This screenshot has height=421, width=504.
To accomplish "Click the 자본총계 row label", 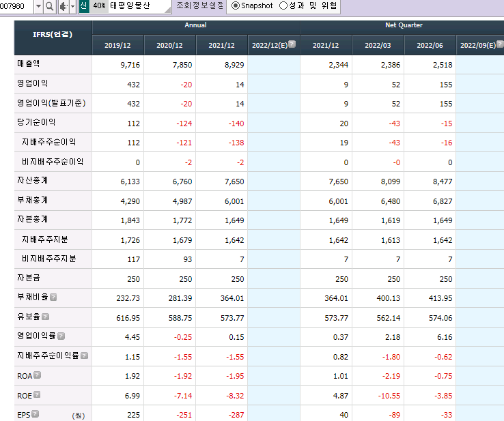I will coord(33,219).
